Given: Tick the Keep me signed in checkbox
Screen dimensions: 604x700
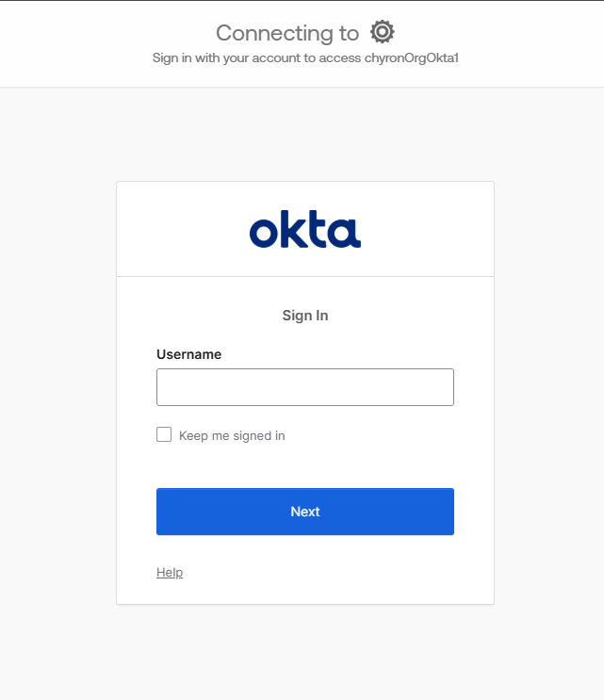Looking at the screenshot, I should [x=164, y=434].
